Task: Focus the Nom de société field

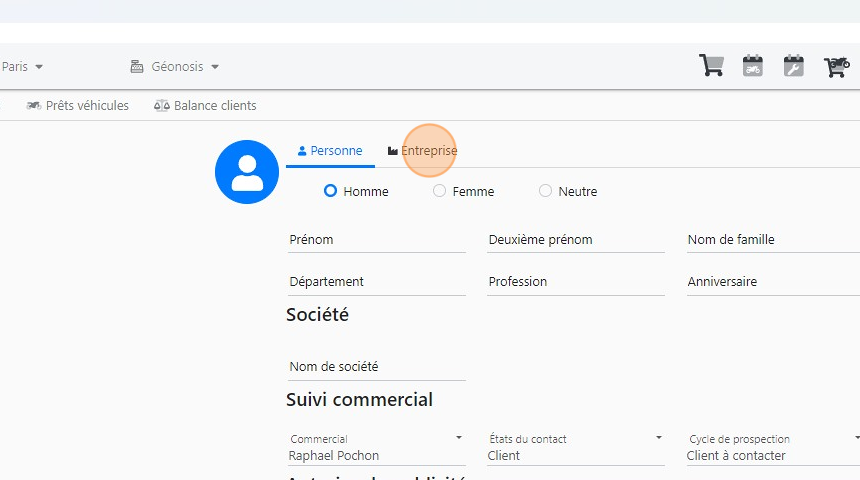Action: click(x=377, y=366)
